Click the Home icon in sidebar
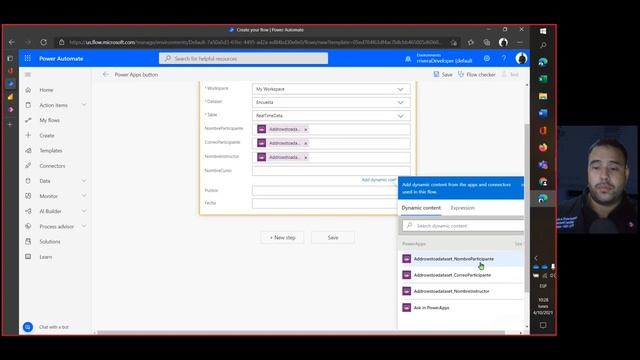Viewport: 640px width, 360px height. click(28, 90)
